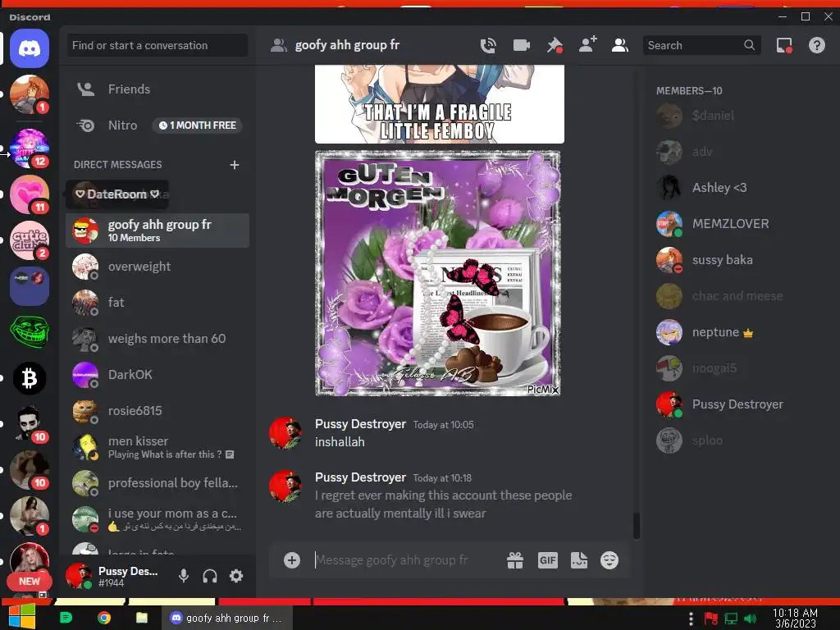Screen dimensions: 840x630
Task: Open the Friends tab
Action: click(x=157, y=89)
